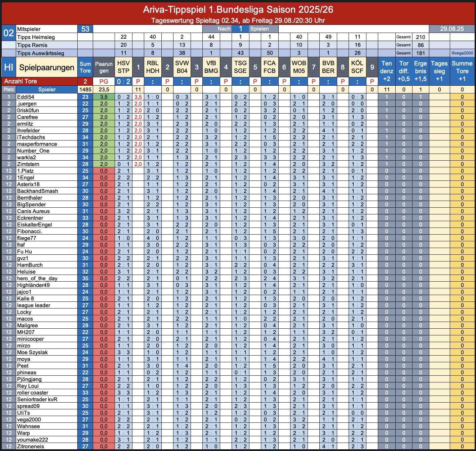This screenshot has width=476, height=451.
Task: Select the 'RBL HDH' match header
Action: (153, 67)
